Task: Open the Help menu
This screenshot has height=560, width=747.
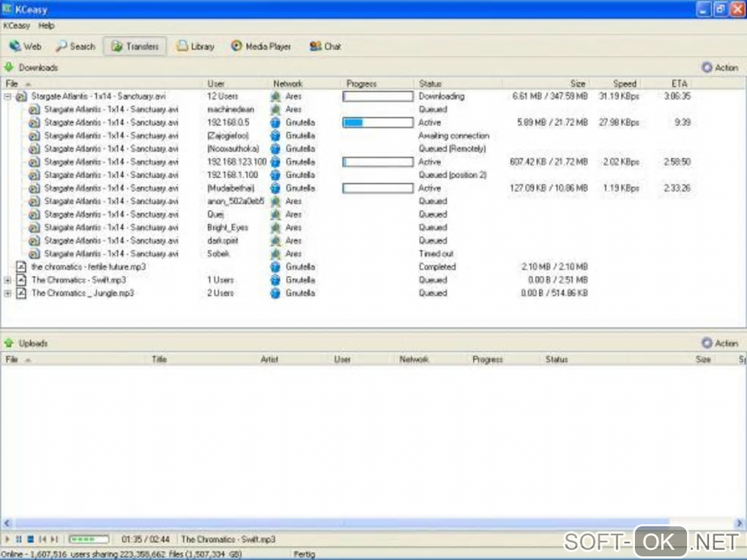Action: click(x=46, y=26)
